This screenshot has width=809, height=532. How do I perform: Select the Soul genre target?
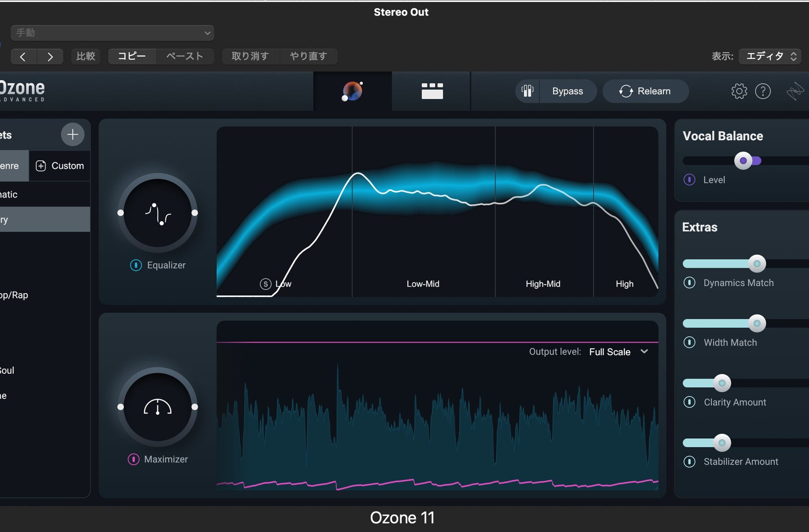pos(45,370)
